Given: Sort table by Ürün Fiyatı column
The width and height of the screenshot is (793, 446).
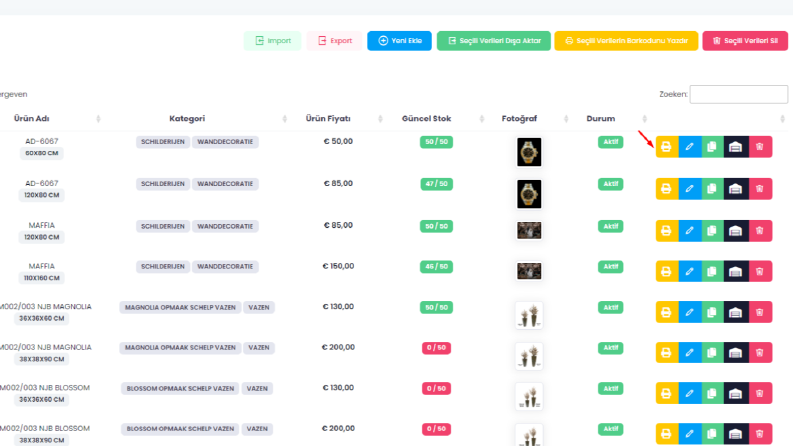Looking at the screenshot, I should [328, 118].
